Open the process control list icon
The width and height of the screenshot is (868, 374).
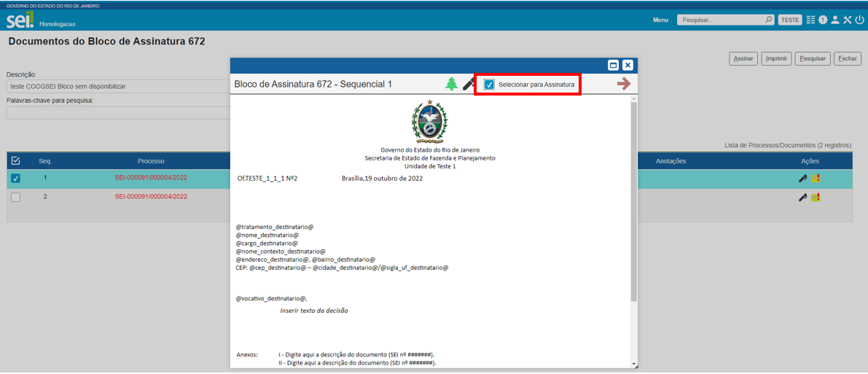pyautogui.click(x=810, y=20)
